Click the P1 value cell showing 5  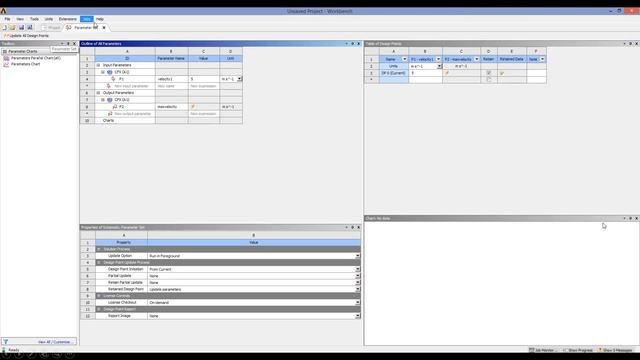tap(204, 79)
